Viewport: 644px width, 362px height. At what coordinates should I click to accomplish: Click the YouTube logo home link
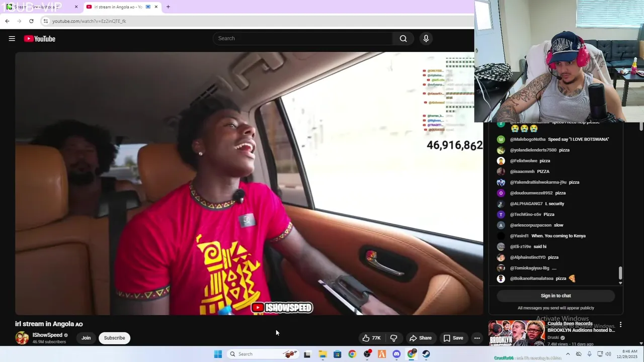[39, 39]
